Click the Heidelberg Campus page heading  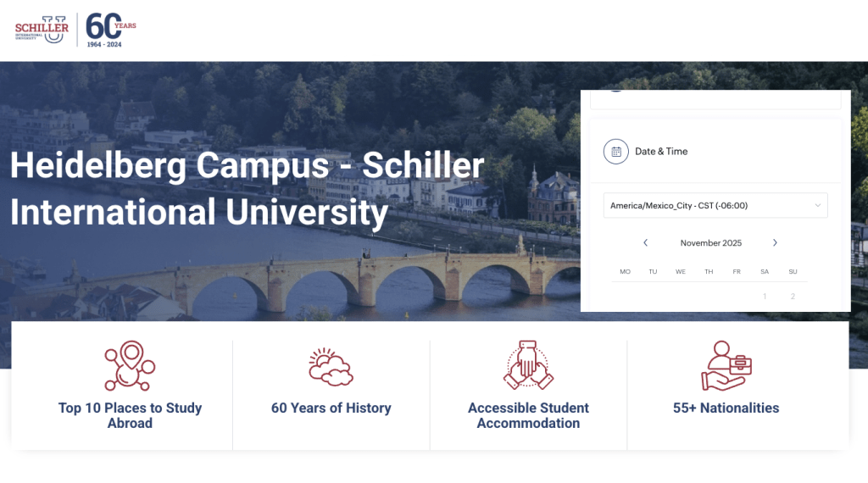click(247, 188)
